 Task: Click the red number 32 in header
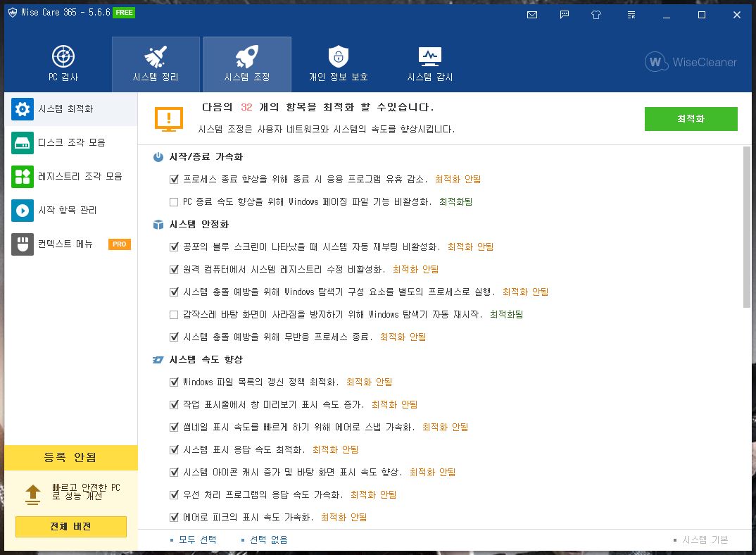pos(246,107)
